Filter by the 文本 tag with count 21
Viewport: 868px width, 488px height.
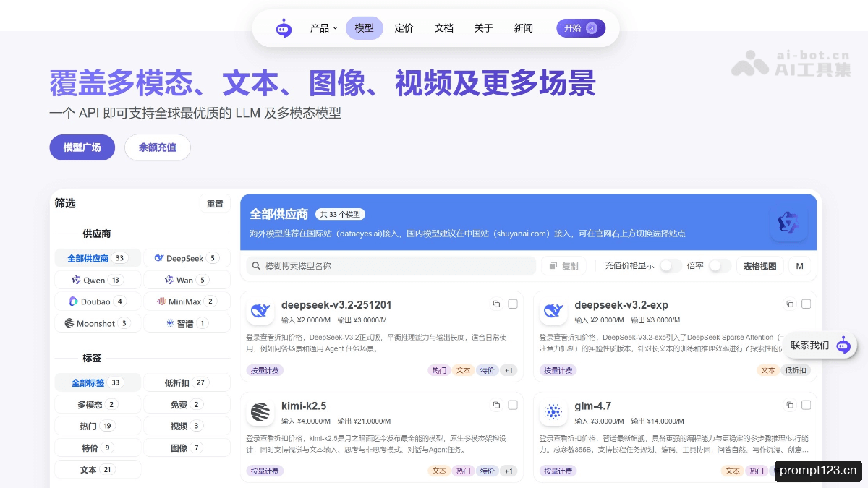coord(98,469)
